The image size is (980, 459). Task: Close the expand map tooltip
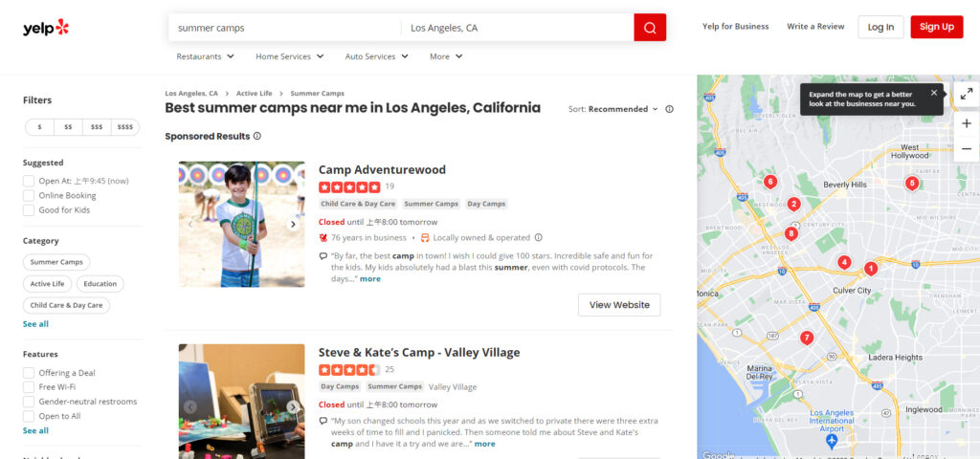coord(934,93)
